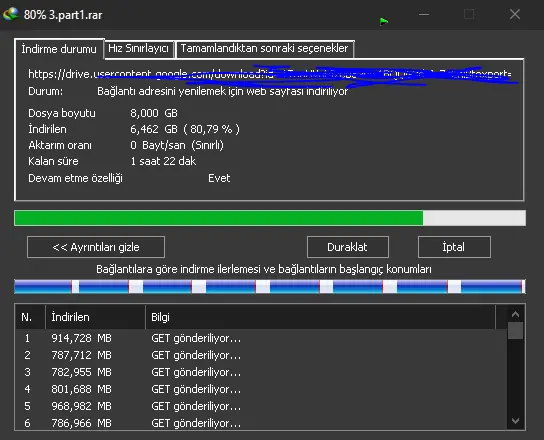Click the download URL text
The width and height of the screenshot is (544, 440).
pyautogui.click(x=270, y=74)
